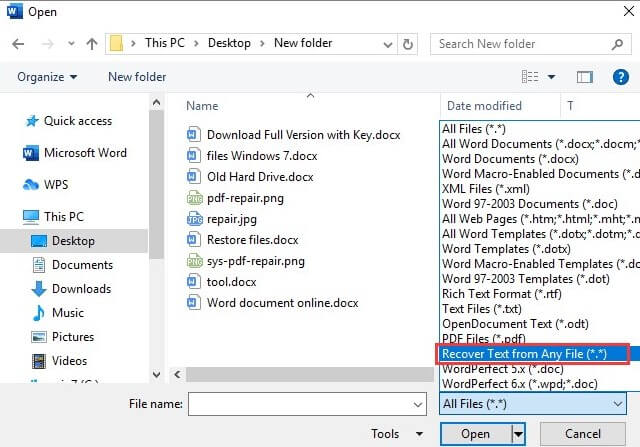The image size is (640, 447).
Task: Select the pdf-repair.png file
Action: point(245,198)
